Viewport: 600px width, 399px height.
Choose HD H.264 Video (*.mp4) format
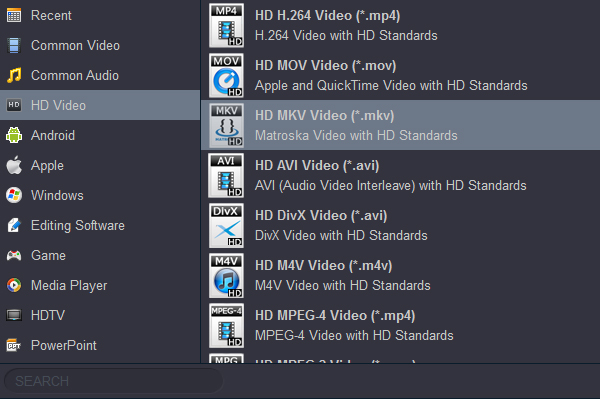(x=400, y=25)
